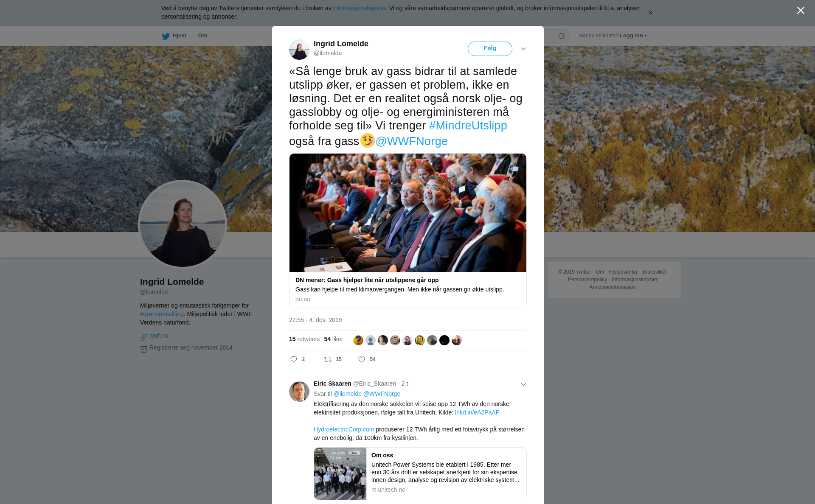
Task: Follow Ingrid Lomelde with Følg button
Action: tap(490, 49)
